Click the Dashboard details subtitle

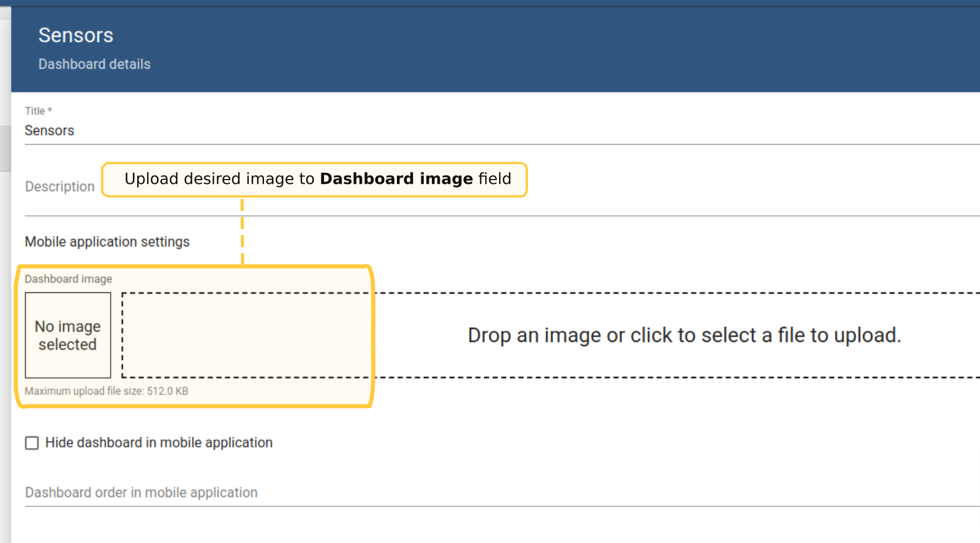[x=94, y=64]
